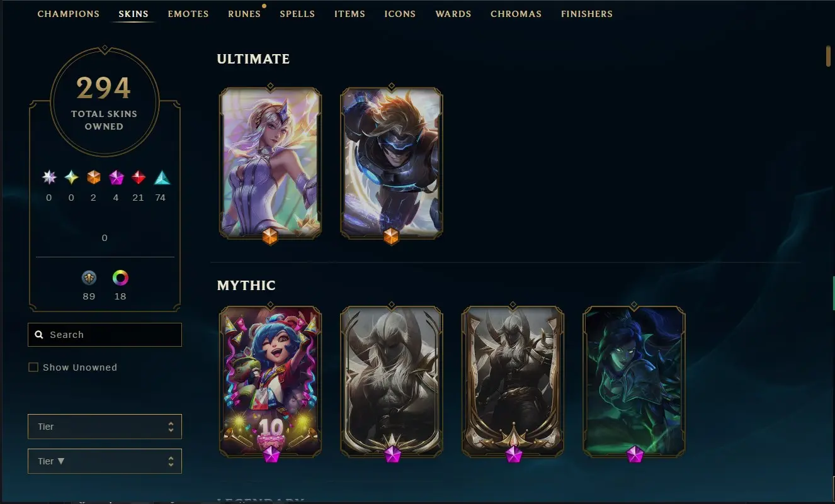Viewport: 835px width, 504px height.
Task: Click the magenta Mythic tier gem icon
Action: tap(116, 177)
